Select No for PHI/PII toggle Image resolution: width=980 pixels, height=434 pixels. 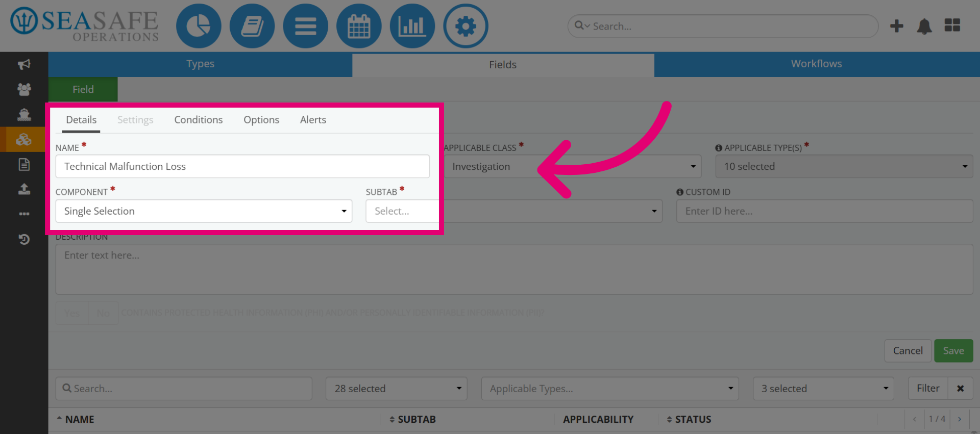click(x=103, y=313)
